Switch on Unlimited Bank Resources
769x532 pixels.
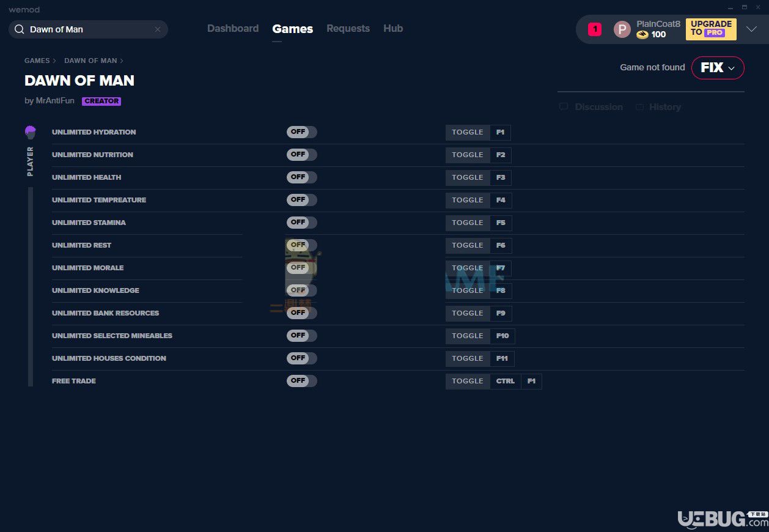click(302, 313)
